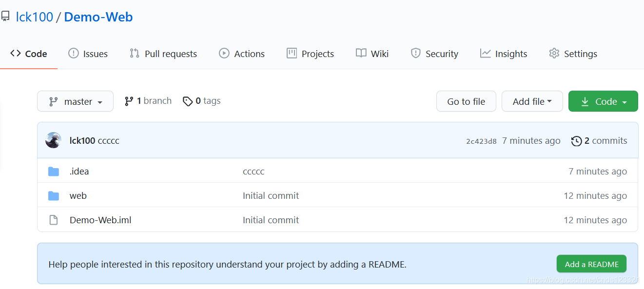The height and width of the screenshot is (289, 644).
Task: Open the green Code download dropdown
Action: point(603,101)
